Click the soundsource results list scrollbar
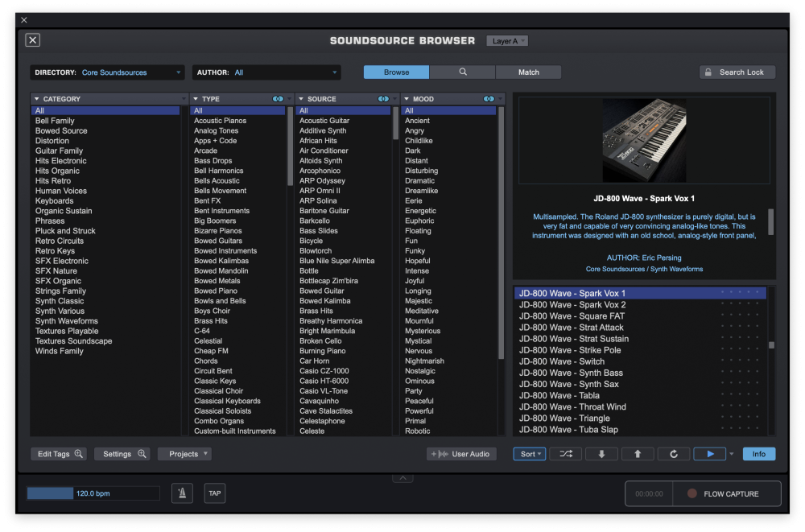 click(x=771, y=345)
